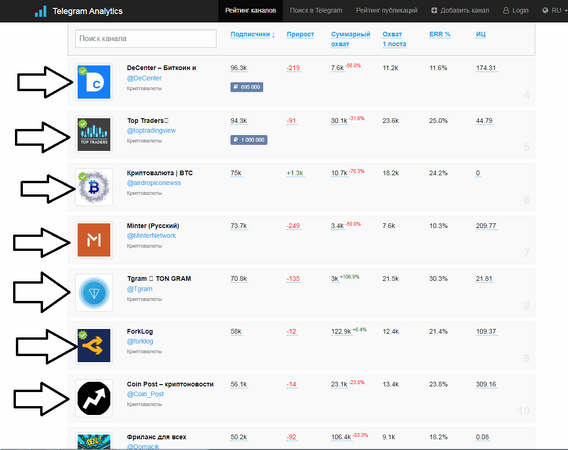Open the @toptradingview channel link
The height and width of the screenshot is (450, 568).
[x=151, y=130]
